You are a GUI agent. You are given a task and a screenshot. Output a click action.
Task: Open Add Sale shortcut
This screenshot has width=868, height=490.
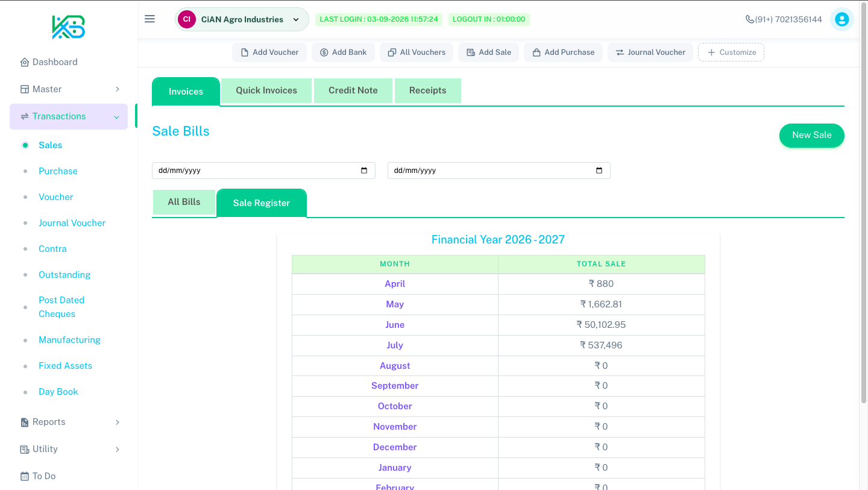pyautogui.click(x=489, y=52)
